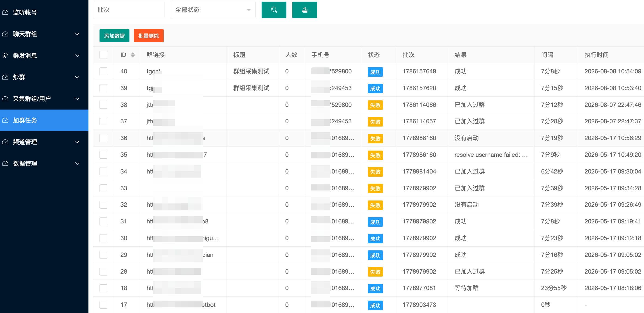
Task: Click the 添加数据 button
Action: click(x=114, y=36)
